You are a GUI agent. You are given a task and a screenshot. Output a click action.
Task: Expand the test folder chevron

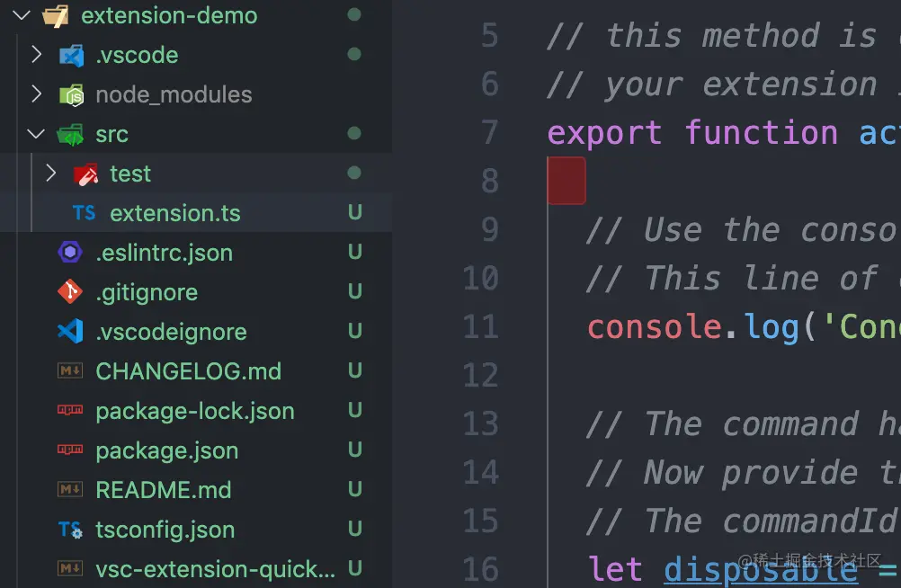pyautogui.click(x=50, y=174)
